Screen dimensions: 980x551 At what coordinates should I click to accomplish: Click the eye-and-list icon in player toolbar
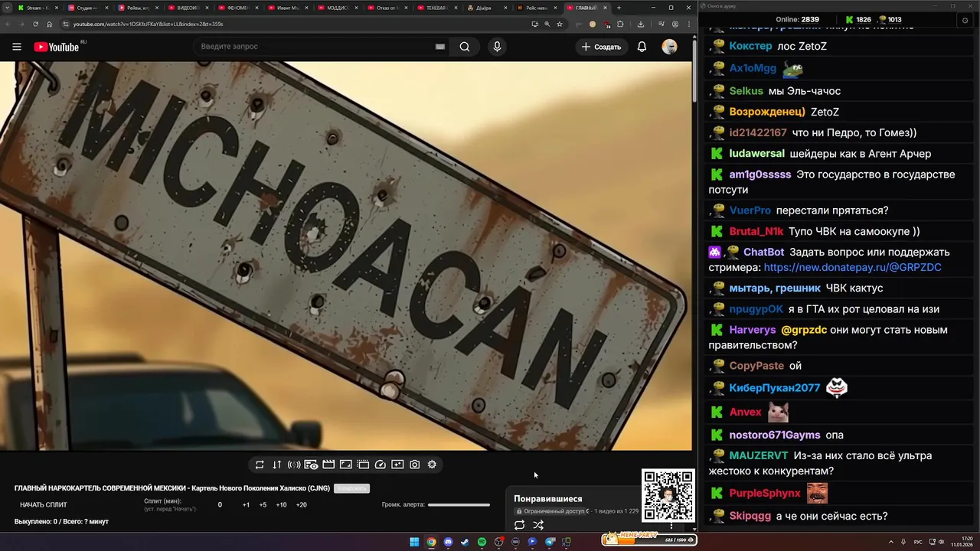311,465
